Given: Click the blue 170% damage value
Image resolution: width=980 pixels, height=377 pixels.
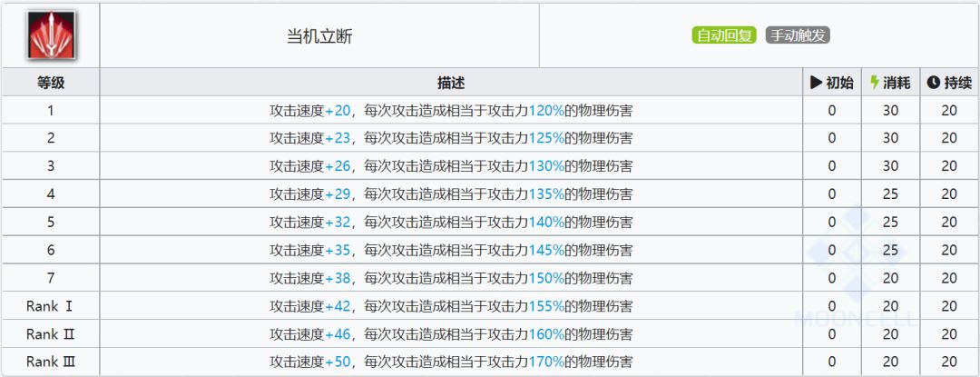Looking at the screenshot, I should [546, 362].
